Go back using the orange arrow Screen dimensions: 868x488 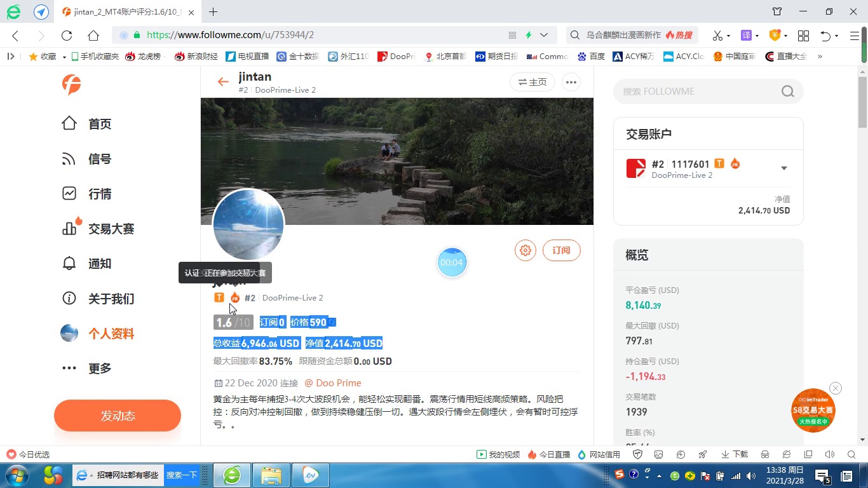pyautogui.click(x=223, y=81)
